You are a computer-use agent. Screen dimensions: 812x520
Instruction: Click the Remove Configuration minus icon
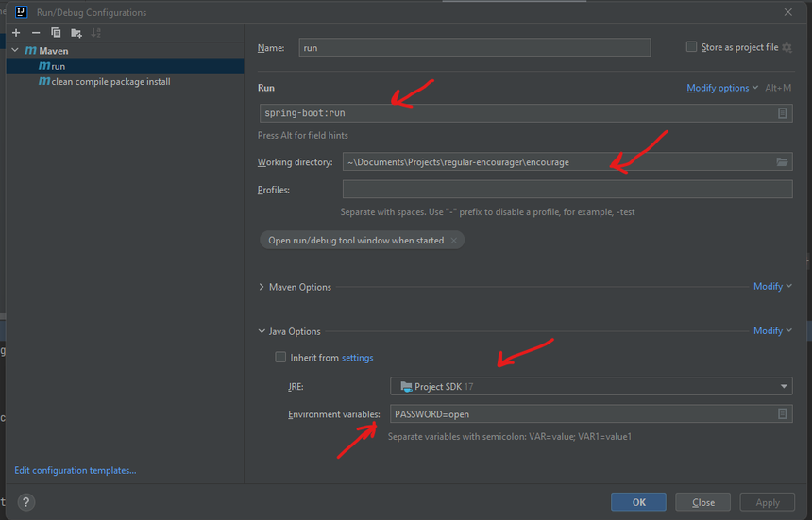coord(36,33)
